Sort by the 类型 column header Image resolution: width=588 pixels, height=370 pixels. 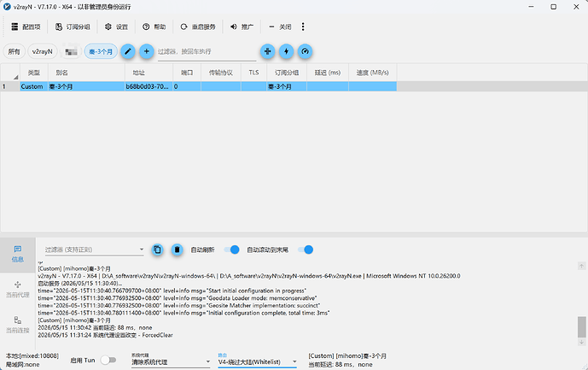click(34, 73)
